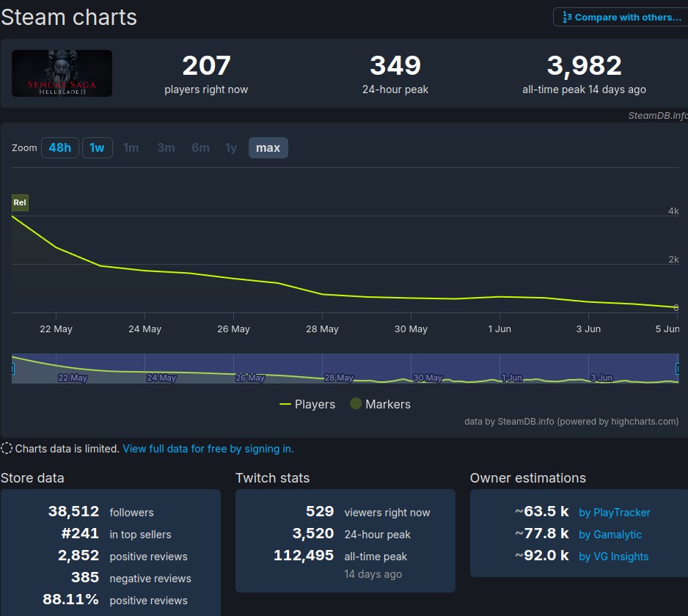Click the limited data dashed circle icon
The width and height of the screenshot is (688, 616).
[x=7, y=448]
